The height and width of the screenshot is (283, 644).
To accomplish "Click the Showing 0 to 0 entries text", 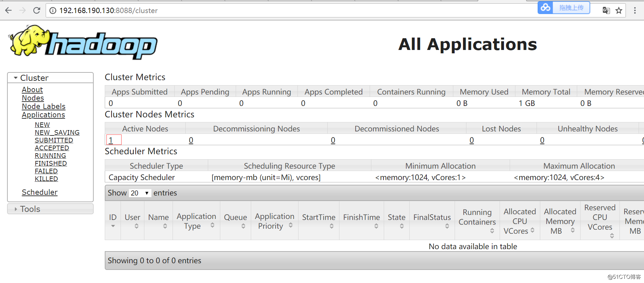I will [x=154, y=261].
